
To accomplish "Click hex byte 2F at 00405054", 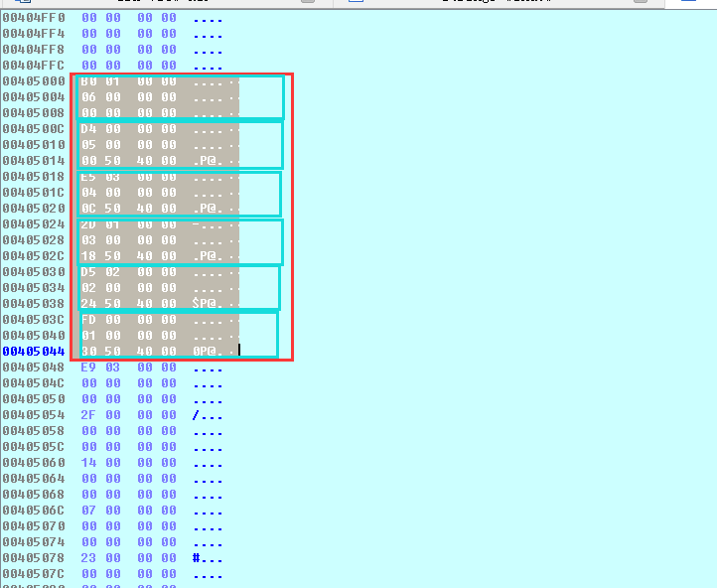I will coord(88,415).
